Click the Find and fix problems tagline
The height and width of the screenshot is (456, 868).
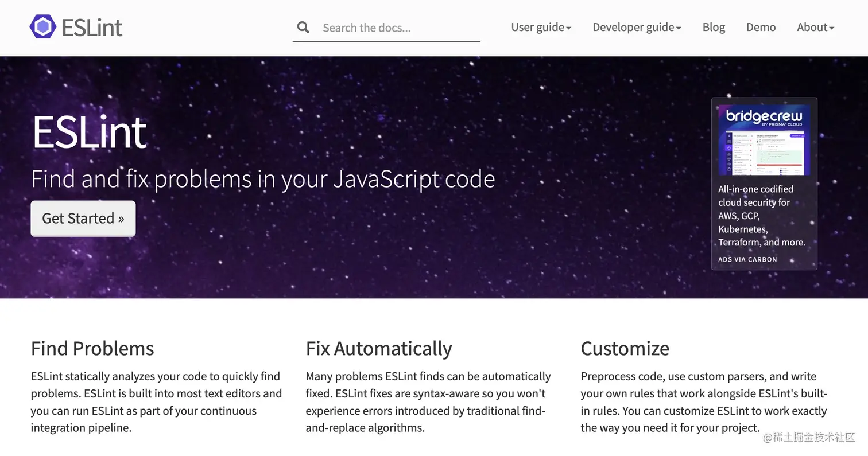[263, 178]
